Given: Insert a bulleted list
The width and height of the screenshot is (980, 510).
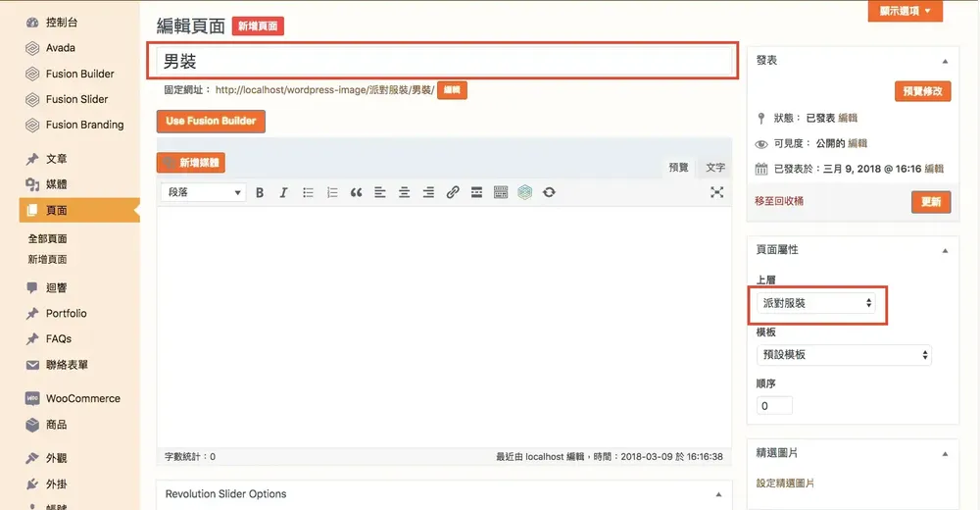Looking at the screenshot, I should click(308, 193).
